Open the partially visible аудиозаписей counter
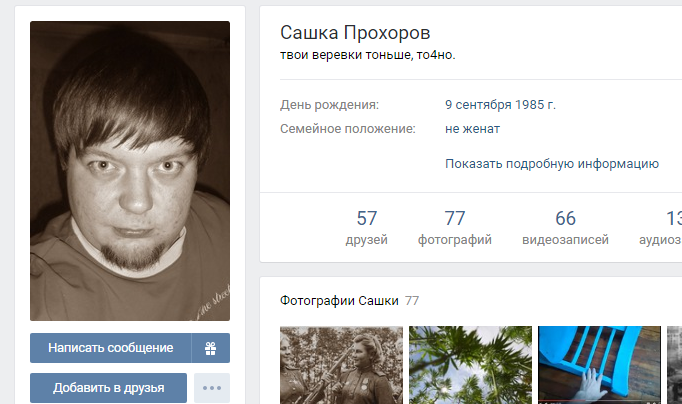Image resolution: width=682 pixels, height=404 pixels. click(x=660, y=227)
